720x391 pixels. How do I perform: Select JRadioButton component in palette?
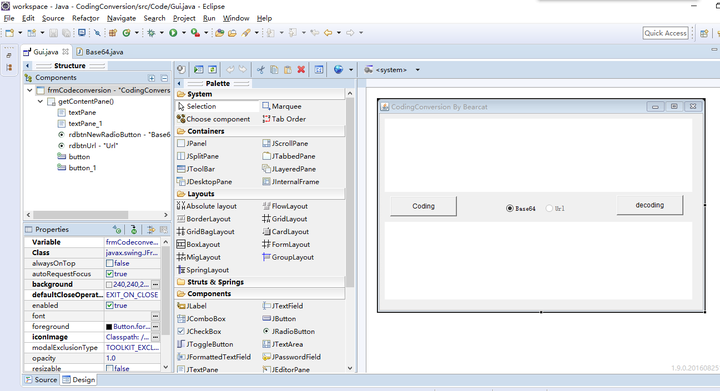[x=288, y=331]
